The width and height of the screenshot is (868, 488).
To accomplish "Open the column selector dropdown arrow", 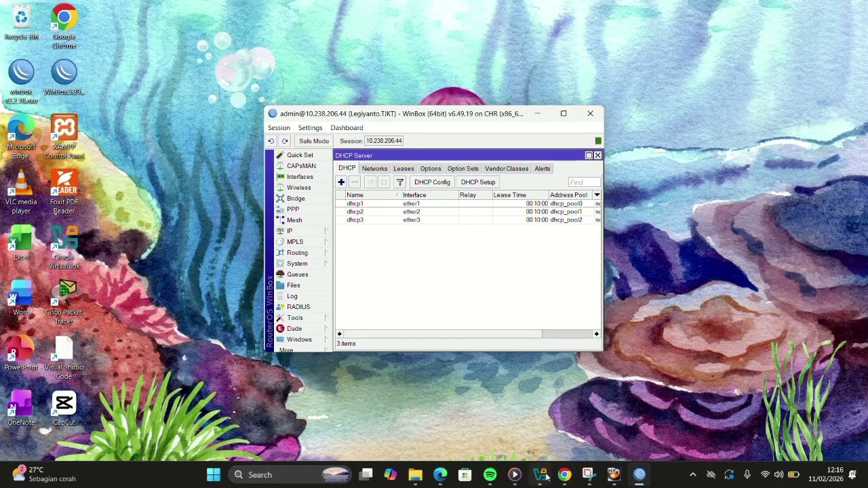I will pos(597,195).
